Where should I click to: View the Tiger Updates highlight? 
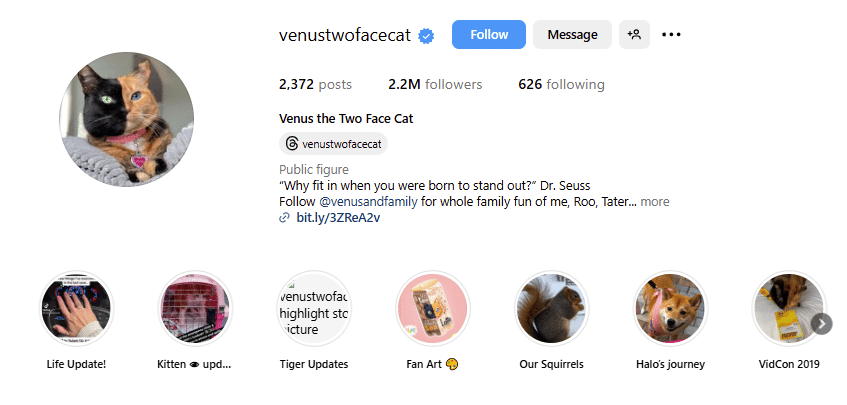point(314,307)
